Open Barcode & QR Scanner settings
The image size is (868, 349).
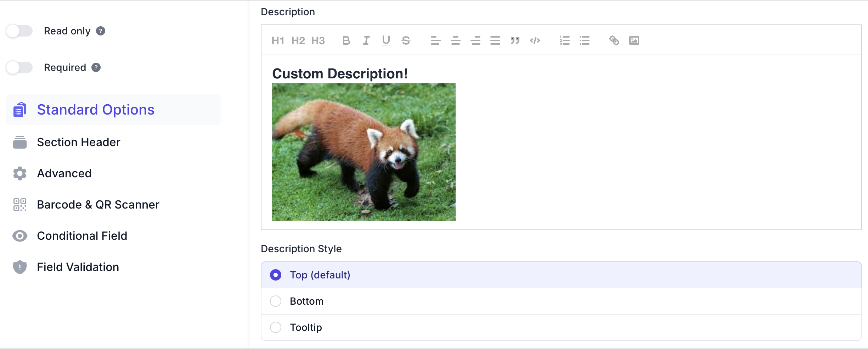coord(98,205)
